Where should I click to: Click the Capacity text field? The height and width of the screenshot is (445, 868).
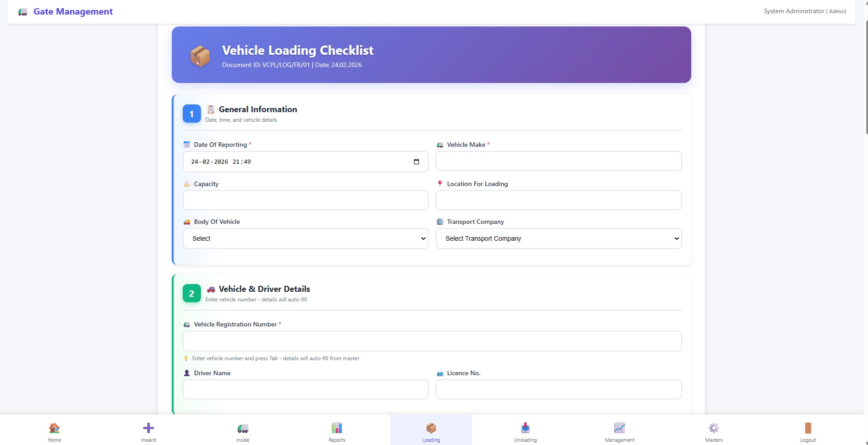[305, 200]
